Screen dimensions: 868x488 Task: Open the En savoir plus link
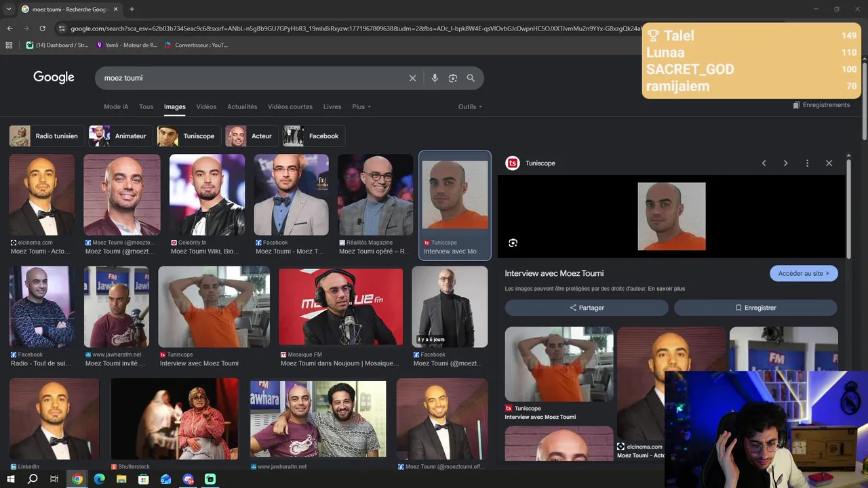pyautogui.click(x=667, y=289)
